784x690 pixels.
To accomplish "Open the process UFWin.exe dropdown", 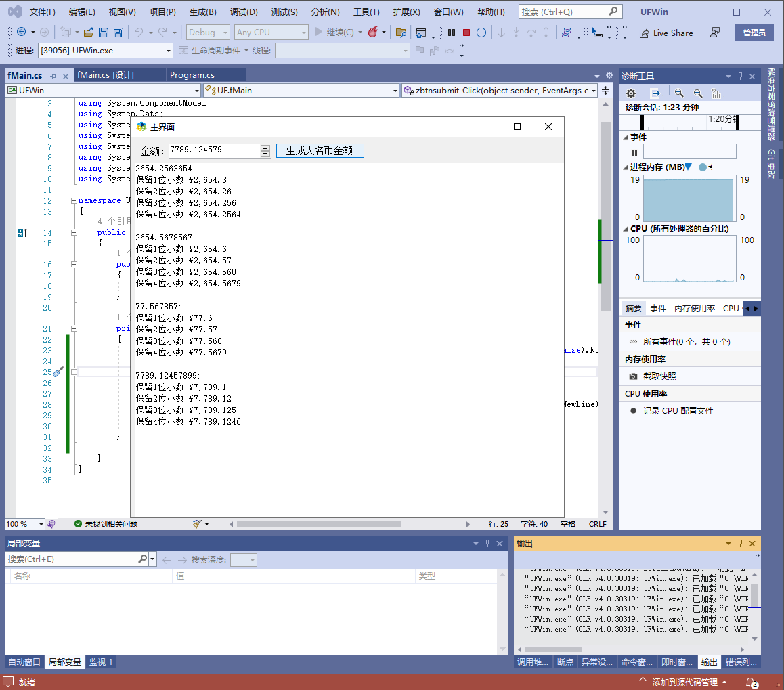I will click(106, 51).
